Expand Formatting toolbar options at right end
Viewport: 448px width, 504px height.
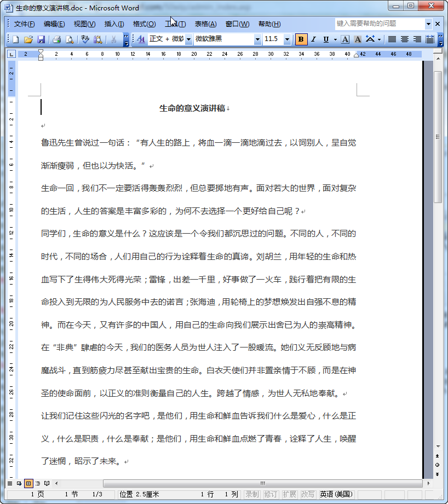pyautogui.click(x=440, y=39)
